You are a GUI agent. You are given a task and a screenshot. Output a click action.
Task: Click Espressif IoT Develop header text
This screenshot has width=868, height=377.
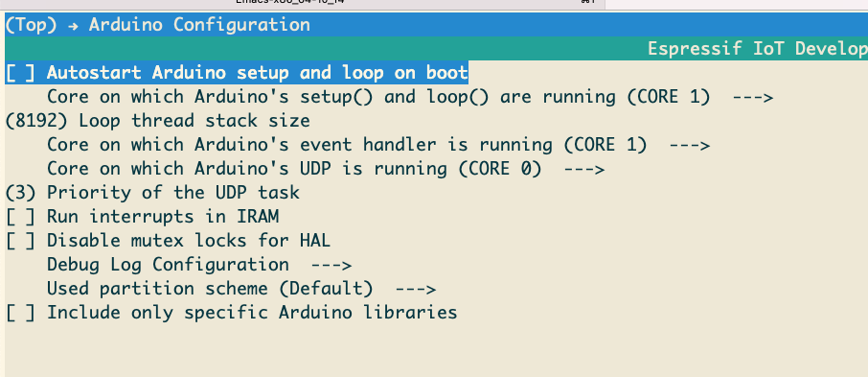pos(757,49)
